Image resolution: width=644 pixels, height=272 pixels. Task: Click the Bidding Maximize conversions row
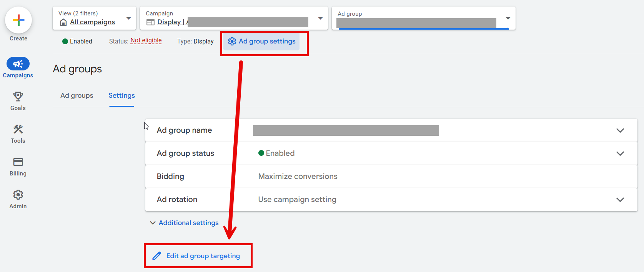(x=298, y=177)
